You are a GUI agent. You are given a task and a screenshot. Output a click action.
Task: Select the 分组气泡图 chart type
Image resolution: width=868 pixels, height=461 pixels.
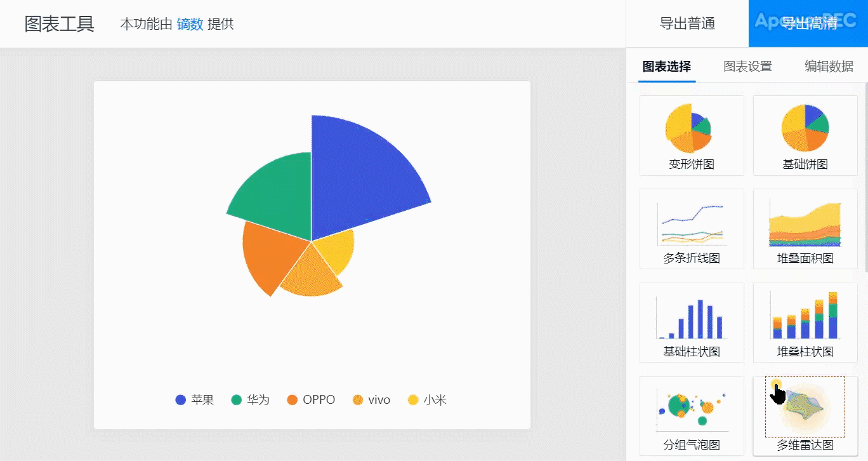[x=692, y=415]
